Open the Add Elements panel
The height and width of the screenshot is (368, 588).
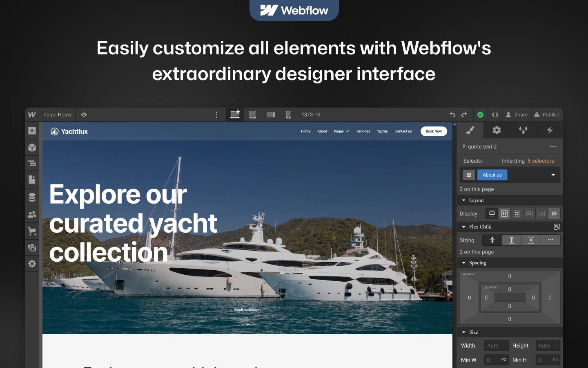[32, 131]
